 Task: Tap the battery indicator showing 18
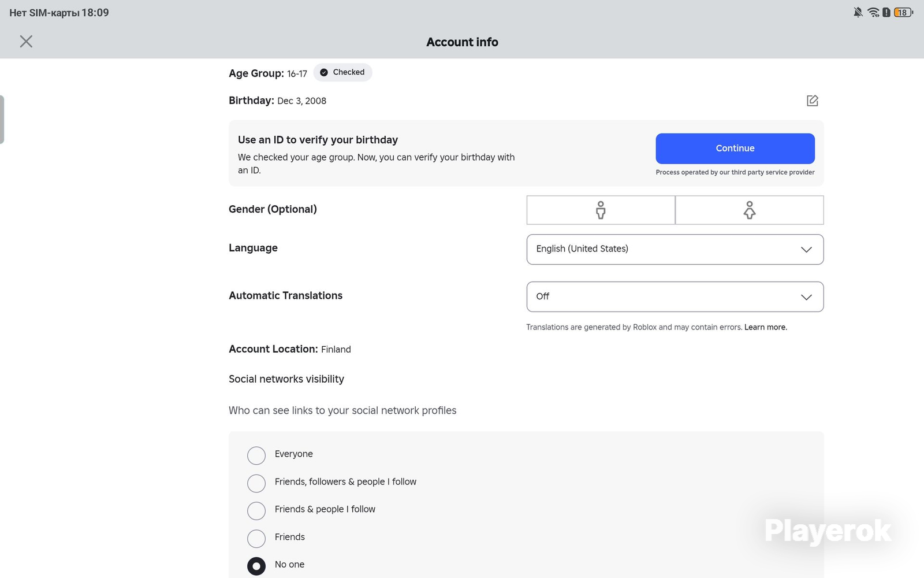pyautogui.click(x=903, y=12)
